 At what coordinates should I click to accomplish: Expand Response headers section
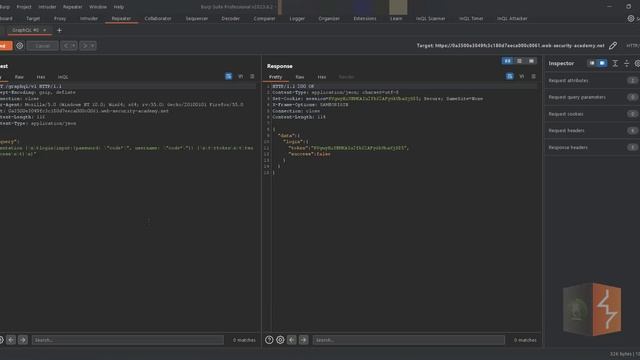tap(592, 147)
